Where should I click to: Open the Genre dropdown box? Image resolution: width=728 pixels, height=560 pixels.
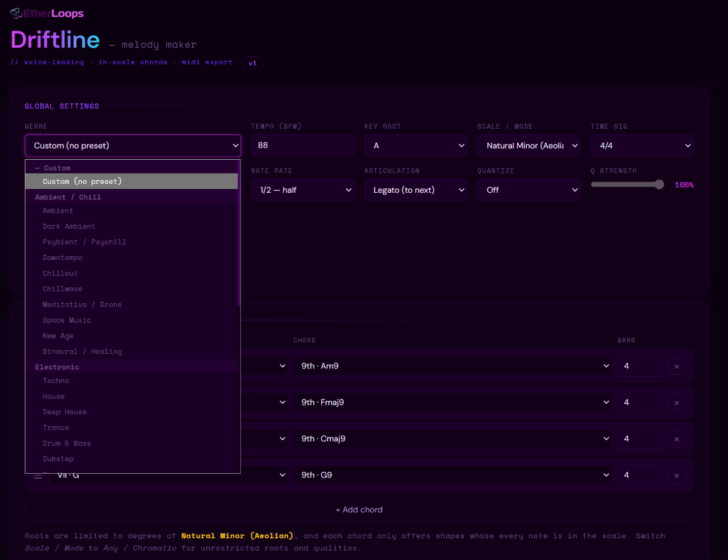coord(133,146)
